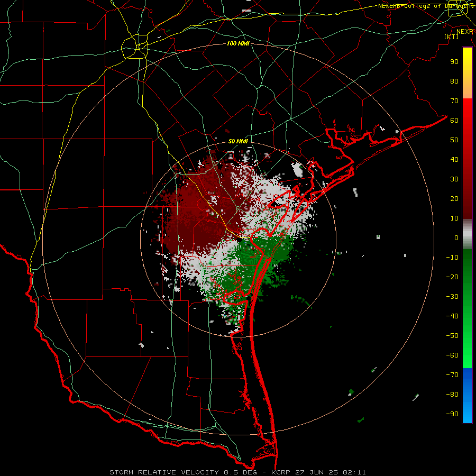Pick the 70 label on the color scale

(x=454, y=101)
